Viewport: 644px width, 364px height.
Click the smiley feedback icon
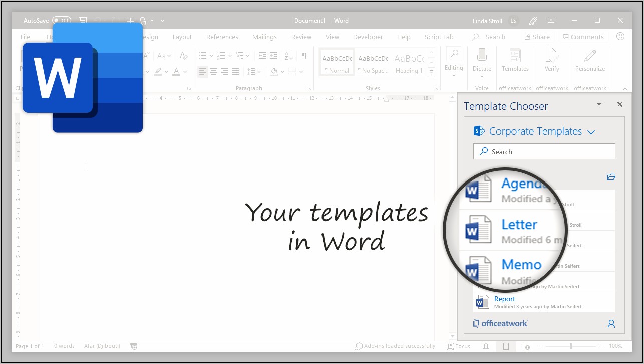pos(620,36)
